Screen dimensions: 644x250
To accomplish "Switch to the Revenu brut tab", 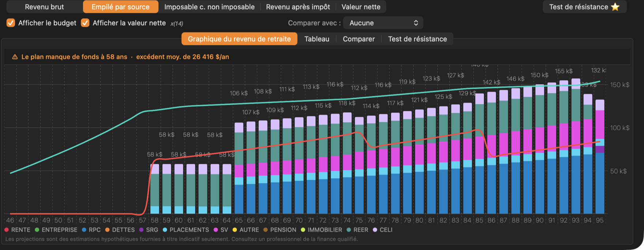I will point(44,7).
